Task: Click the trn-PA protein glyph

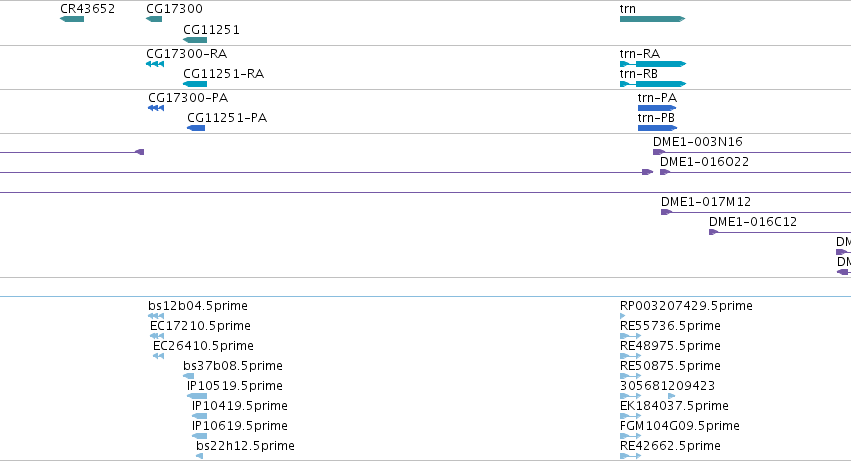Action: coord(657,108)
